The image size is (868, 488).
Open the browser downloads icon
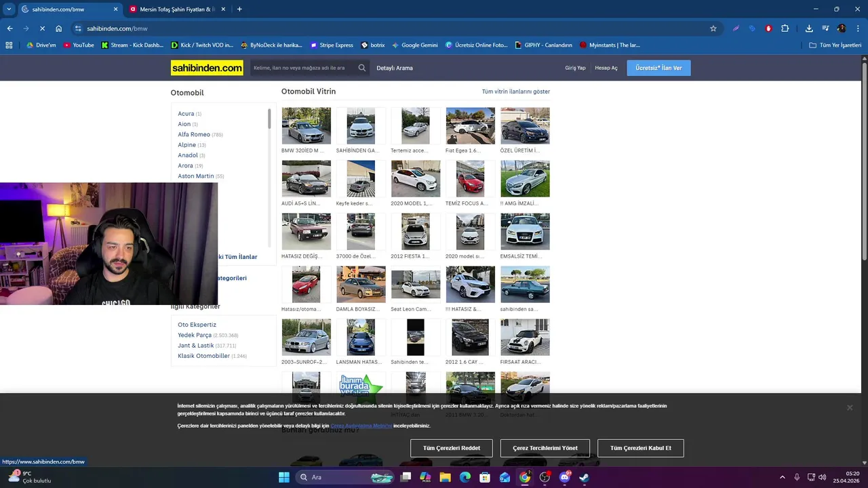click(809, 28)
